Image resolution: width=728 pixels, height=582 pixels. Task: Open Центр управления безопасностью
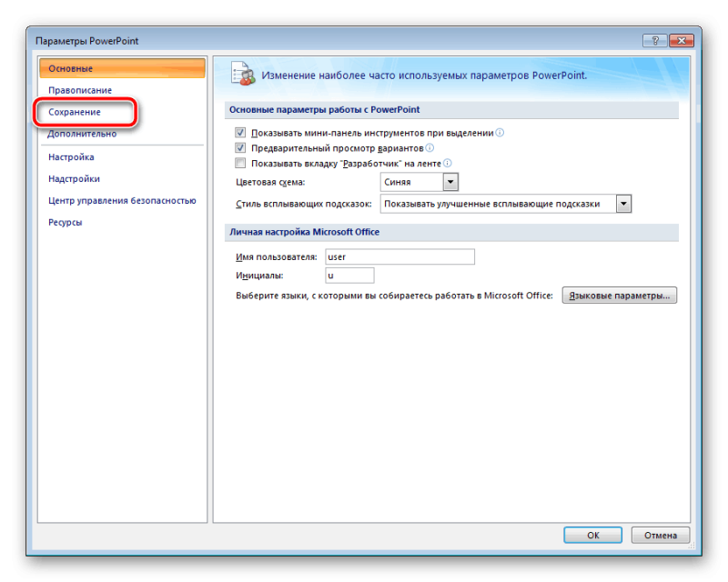122,200
